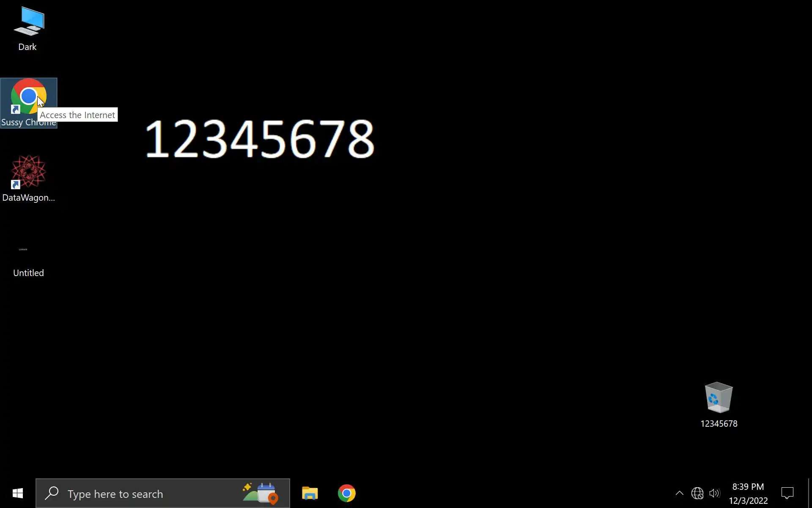Viewport: 812px width, 508px height.
Task: Click the "DataWagon..." shortcut label text
Action: (x=28, y=198)
